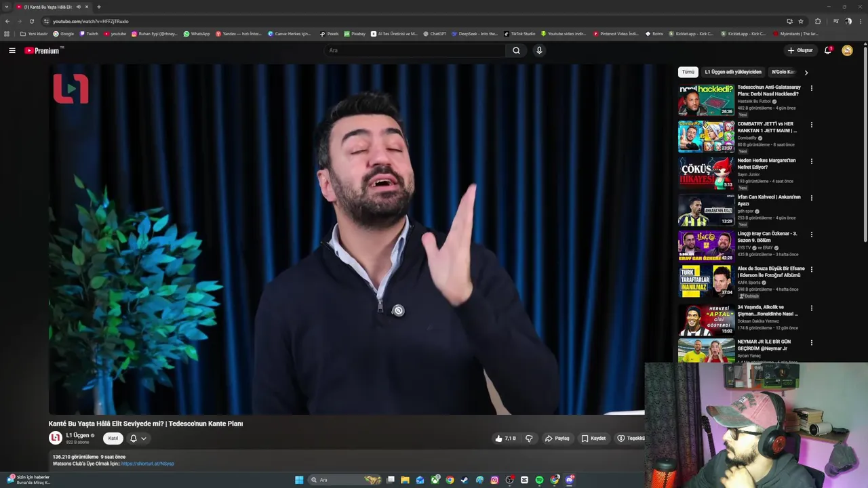Open a new browser tab with plus
This screenshot has width=868, height=488.
[99, 7]
